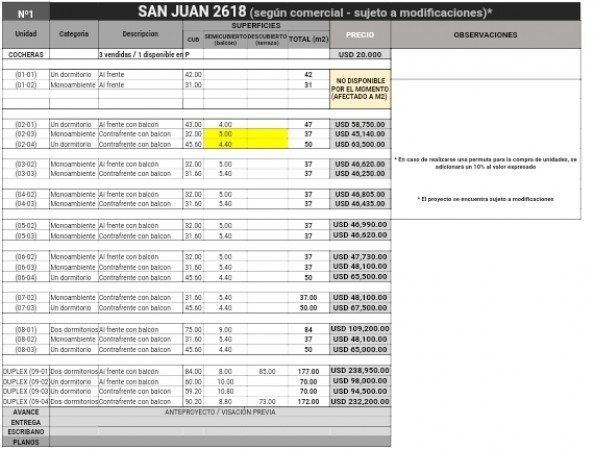594x450 pixels.
Task: Click cubierta value '75.00' in row (08-01)
Action: pos(193,330)
